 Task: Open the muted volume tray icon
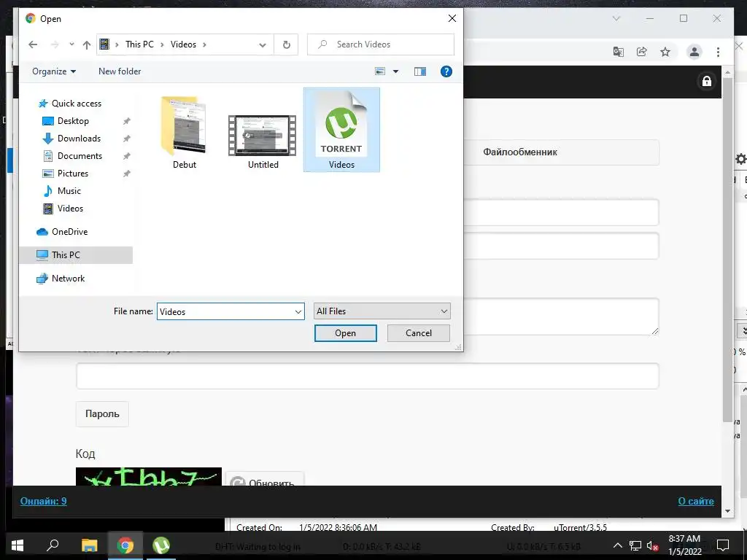click(652, 545)
